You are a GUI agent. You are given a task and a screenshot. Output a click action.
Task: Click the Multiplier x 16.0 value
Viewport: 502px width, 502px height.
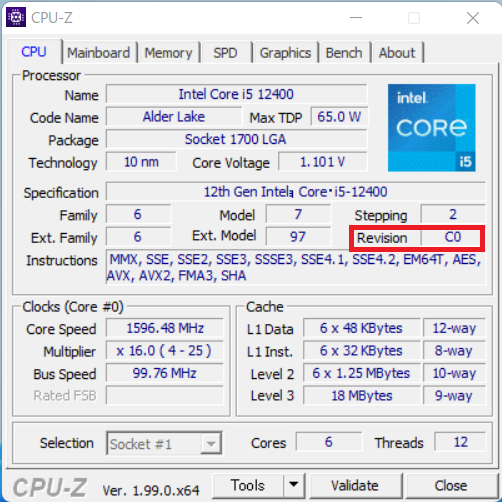coord(165,351)
